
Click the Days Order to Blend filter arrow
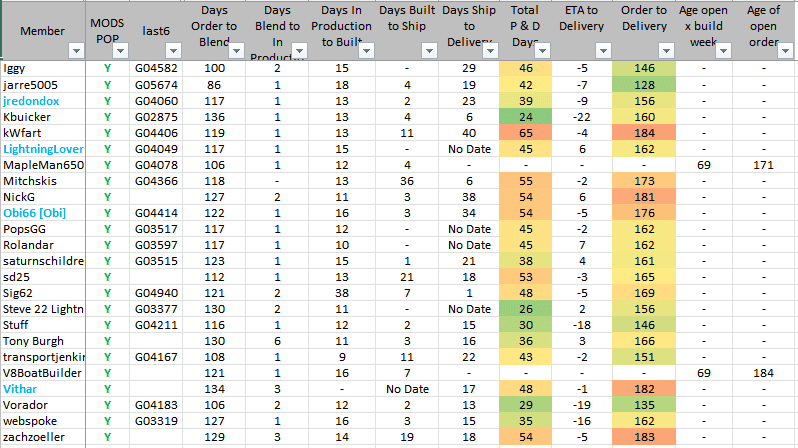pos(237,50)
